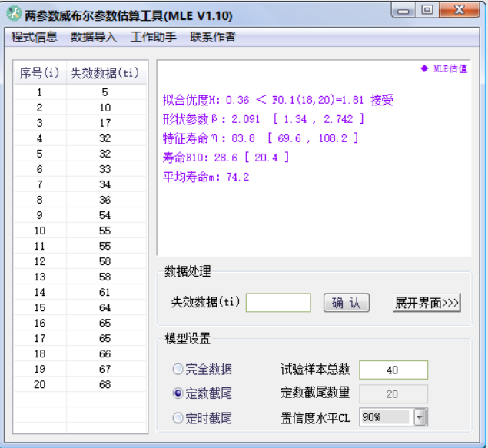
Task: Click the 平均寿命m result line
Action: point(206,177)
